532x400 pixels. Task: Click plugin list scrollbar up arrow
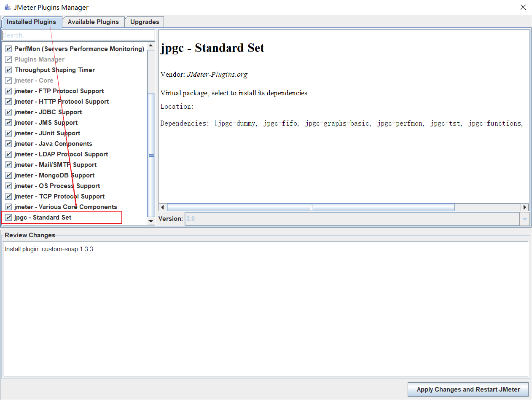(151, 46)
